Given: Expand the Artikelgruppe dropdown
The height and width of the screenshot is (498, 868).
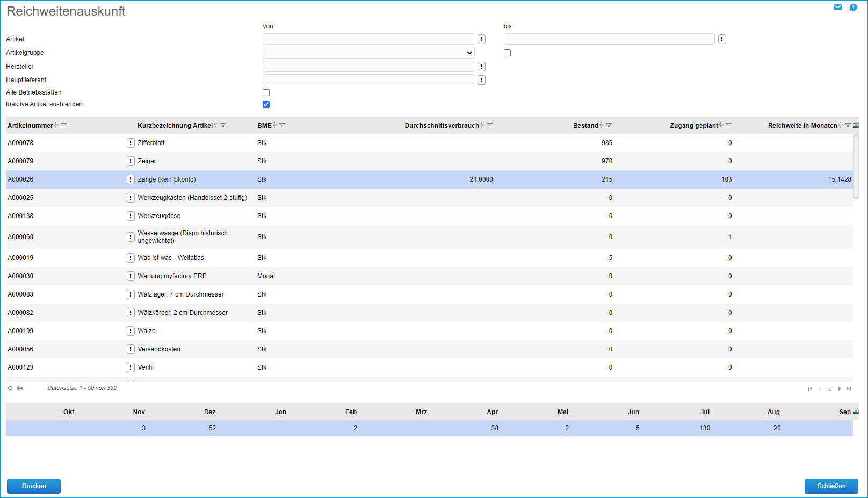Looking at the screenshot, I should (x=368, y=53).
